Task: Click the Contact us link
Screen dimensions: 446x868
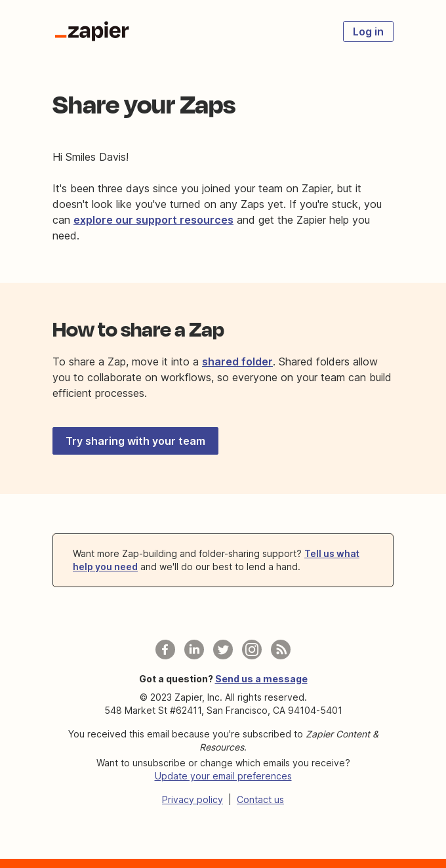Action: pos(260,799)
